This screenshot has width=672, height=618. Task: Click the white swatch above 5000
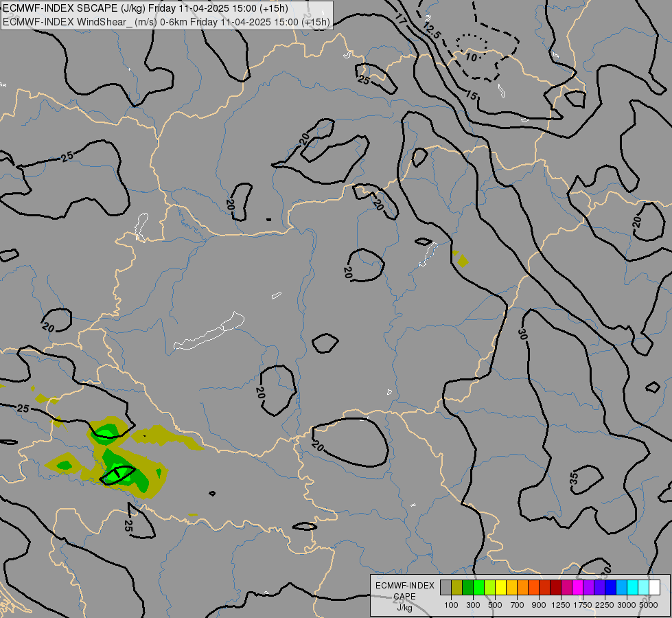click(654, 588)
